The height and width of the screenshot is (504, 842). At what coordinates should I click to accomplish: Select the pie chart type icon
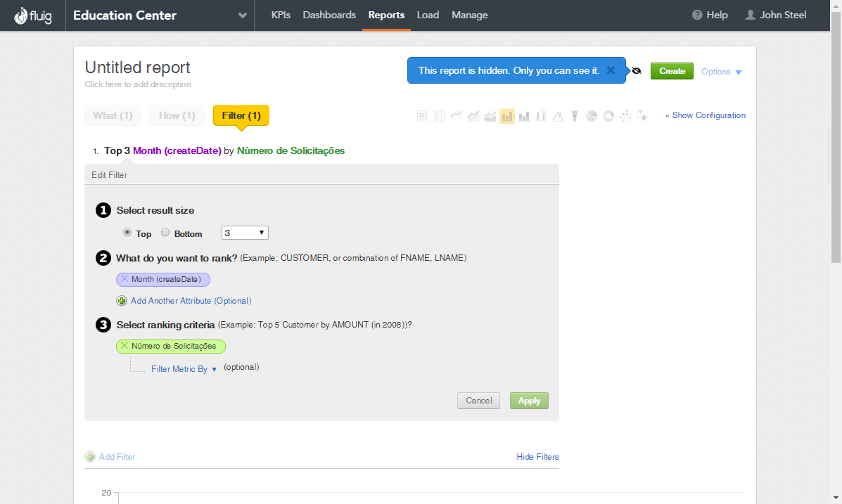click(x=592, y=116)
